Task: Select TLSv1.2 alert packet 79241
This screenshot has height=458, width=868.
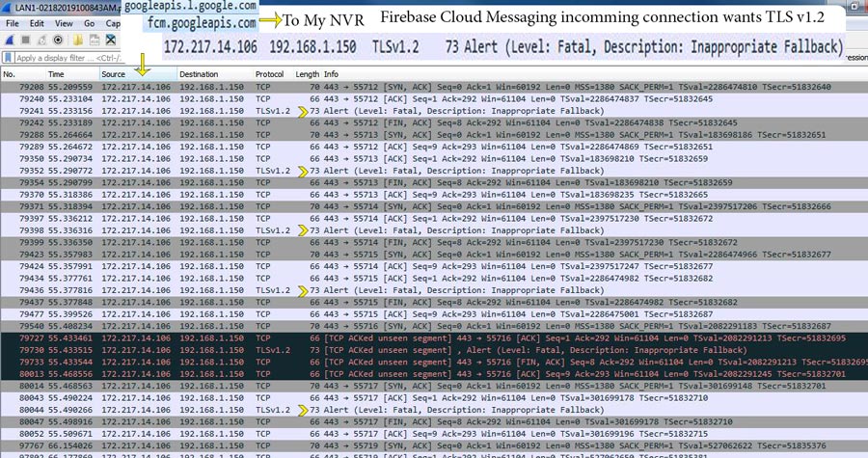Action: click(434, 111)
